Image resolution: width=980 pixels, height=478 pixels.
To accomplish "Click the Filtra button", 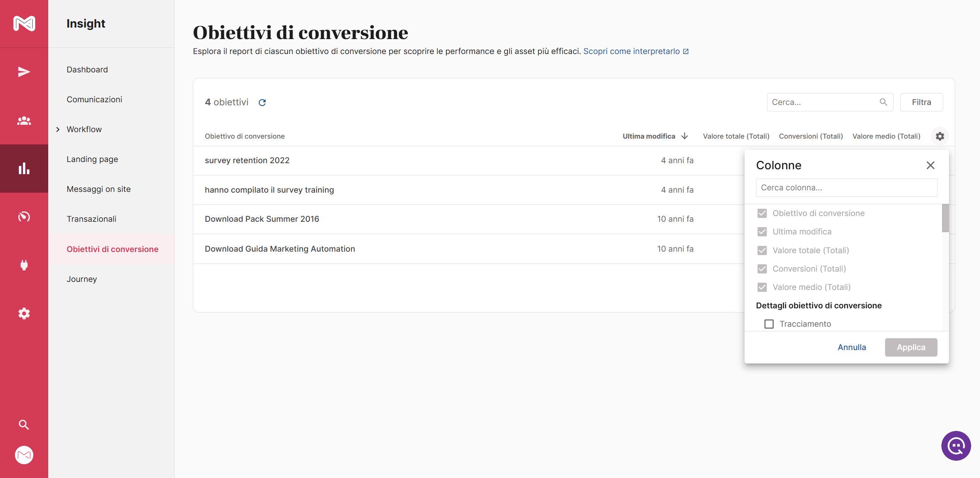I will click(x=921, y=102).
